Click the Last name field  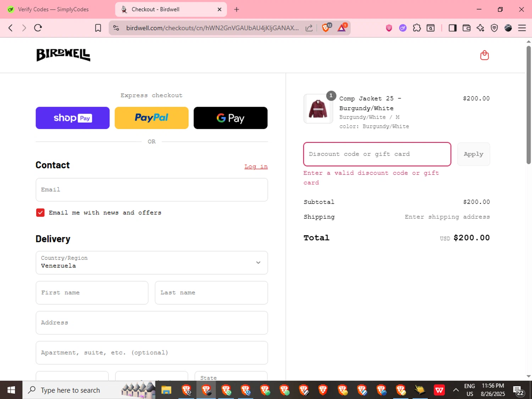click(211, 293)
